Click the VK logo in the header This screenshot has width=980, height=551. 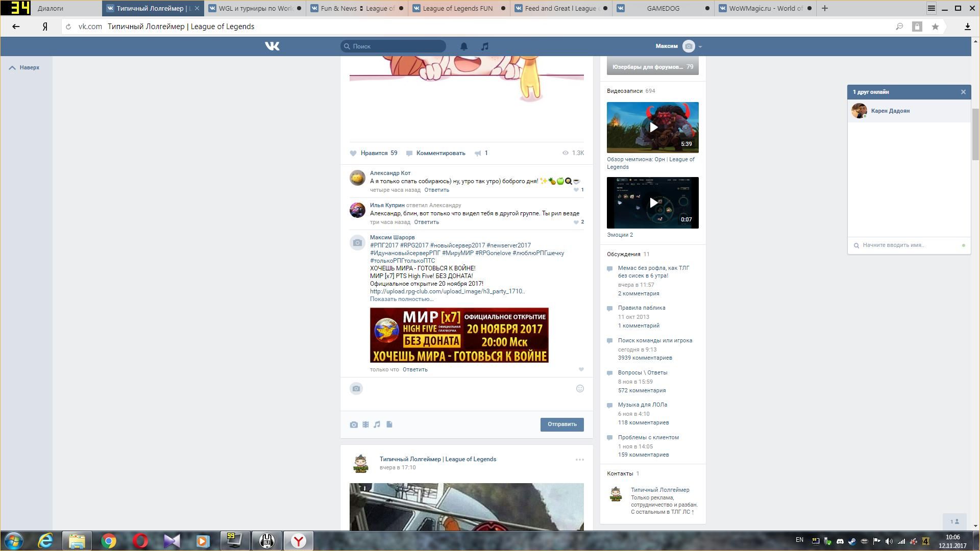click(x=272, y=46)
